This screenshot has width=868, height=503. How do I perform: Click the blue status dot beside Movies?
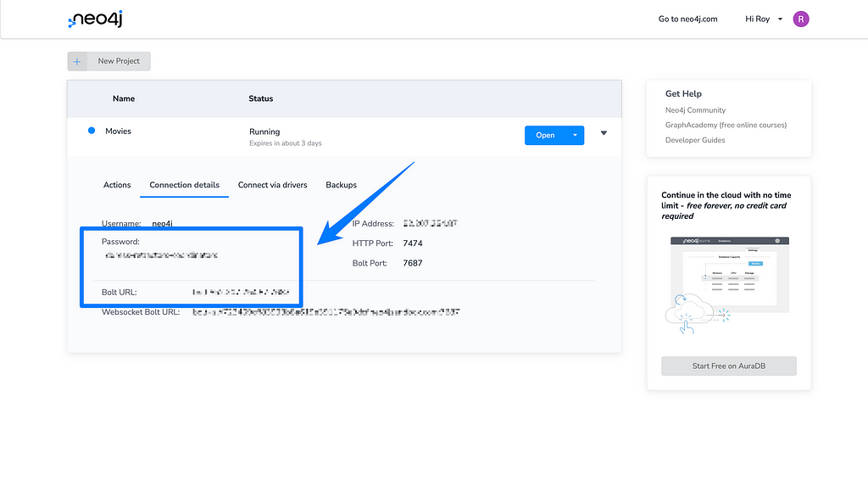92,131
